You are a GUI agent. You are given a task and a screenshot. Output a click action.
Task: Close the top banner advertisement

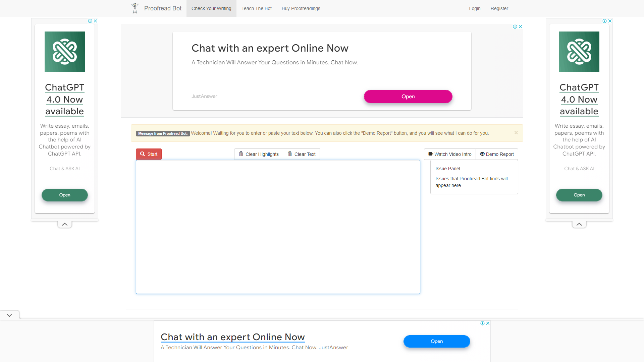tap(520, 26)
